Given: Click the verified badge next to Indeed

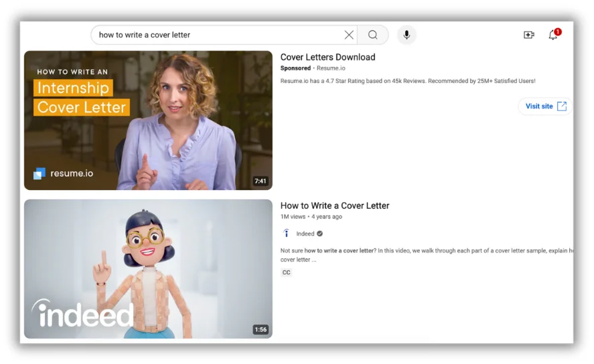Looking at the screenshot, I should coord(319,234).
